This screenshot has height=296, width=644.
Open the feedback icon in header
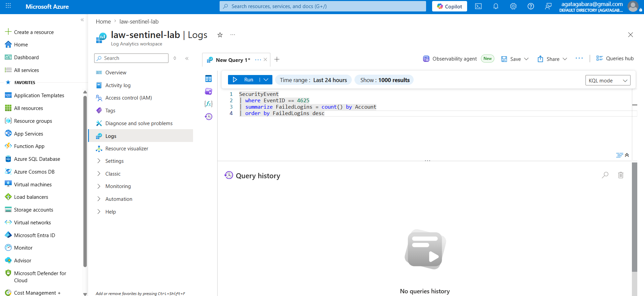click(x=548, y=6)
